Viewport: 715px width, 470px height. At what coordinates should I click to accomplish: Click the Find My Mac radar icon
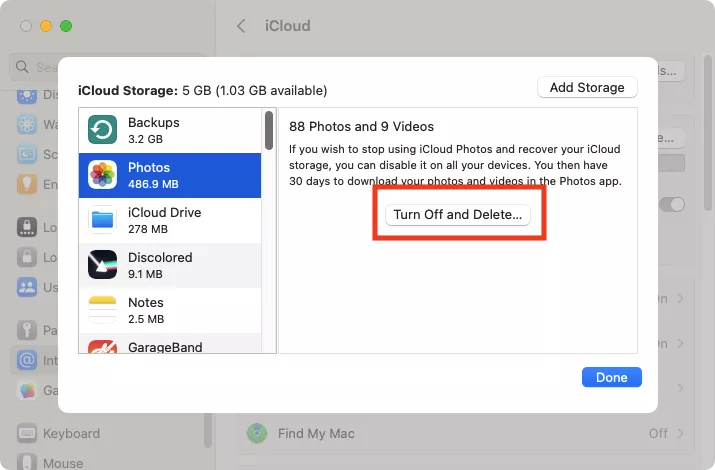[x=258, y=434]
